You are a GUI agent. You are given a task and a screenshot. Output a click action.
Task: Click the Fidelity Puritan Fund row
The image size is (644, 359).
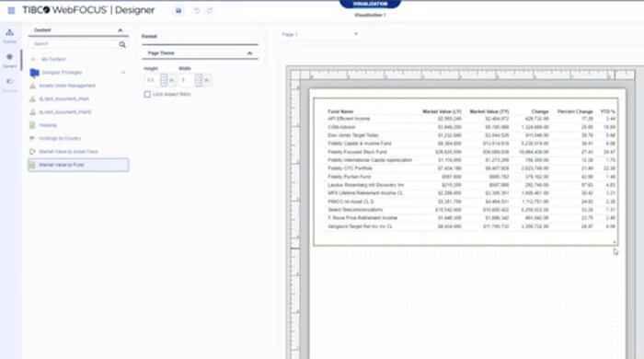click(x=471, y=177)
